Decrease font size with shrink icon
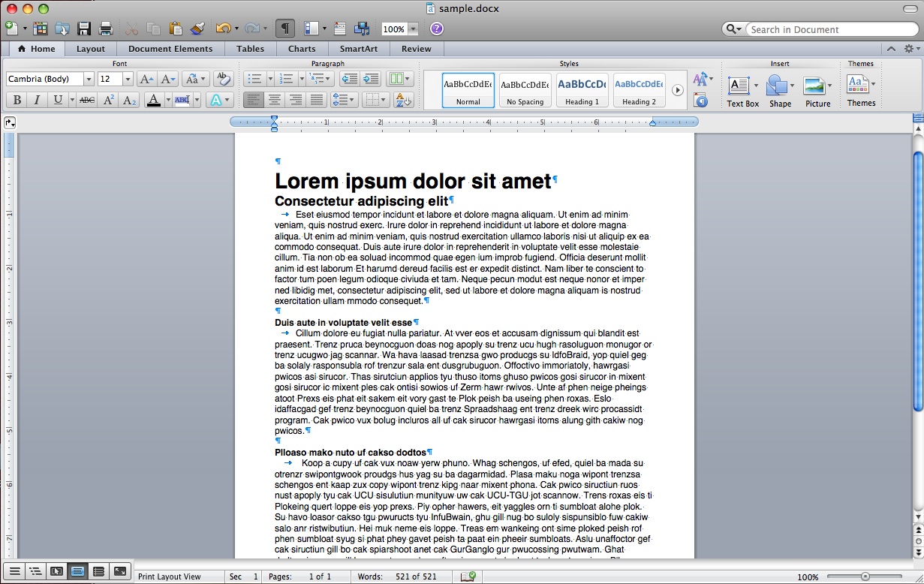924x584 pixels. [x=167, y=79]
